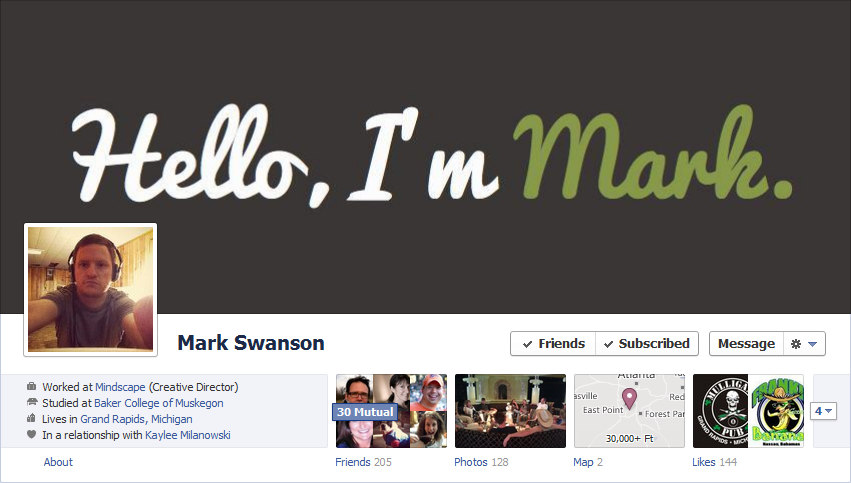851x483 pixels.
Task: Click the 30 Mutual friends badge
Action: point(365,412)
